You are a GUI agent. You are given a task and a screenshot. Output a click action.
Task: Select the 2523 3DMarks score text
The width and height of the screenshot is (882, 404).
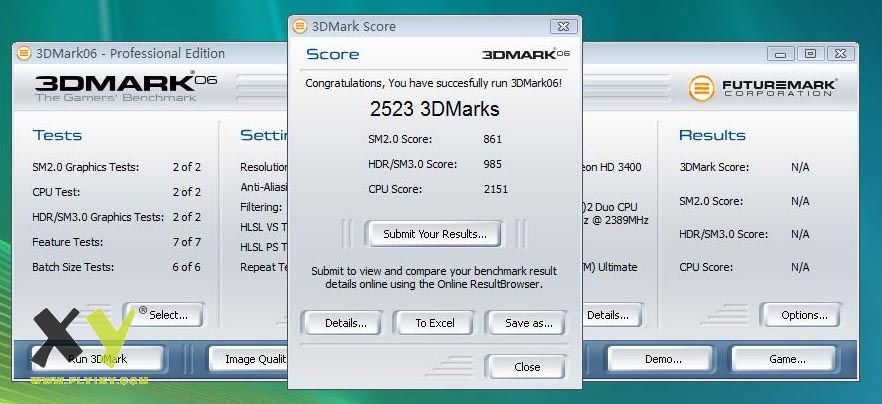coord(434,109)
